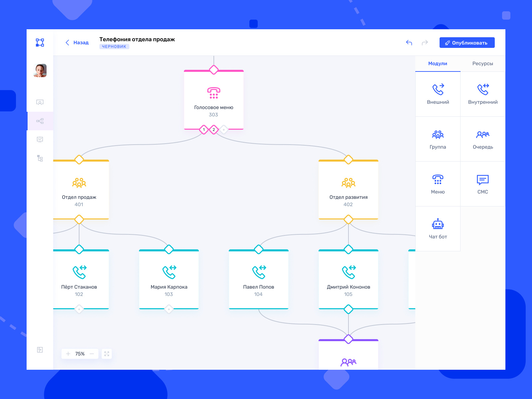Select the Внешний call module
Screen dimensions: 532x399
pos(438,94)
